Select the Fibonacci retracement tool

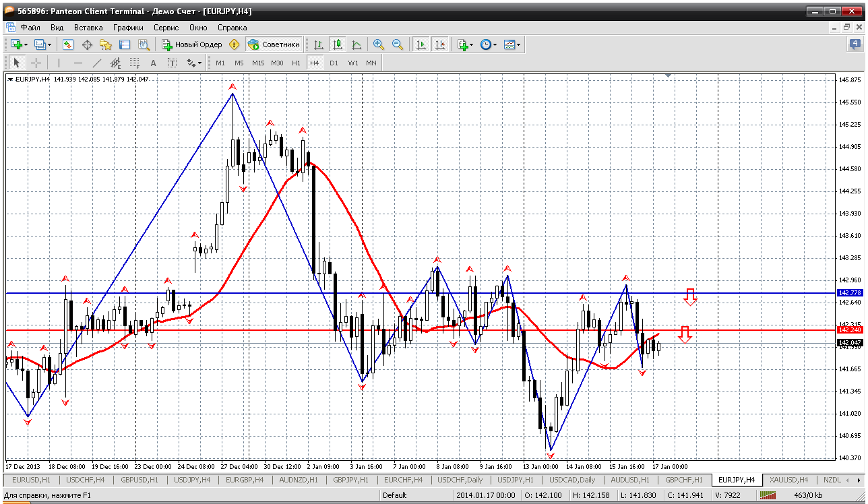click(x=134, y=63)
